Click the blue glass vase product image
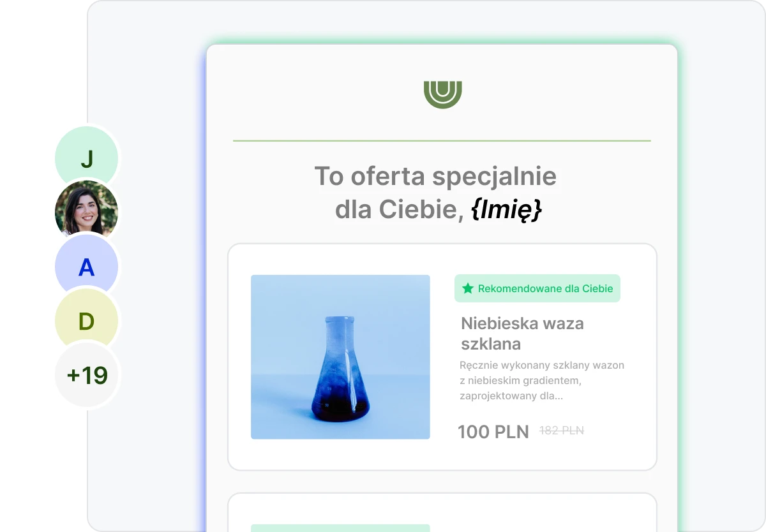 (340, 357)
